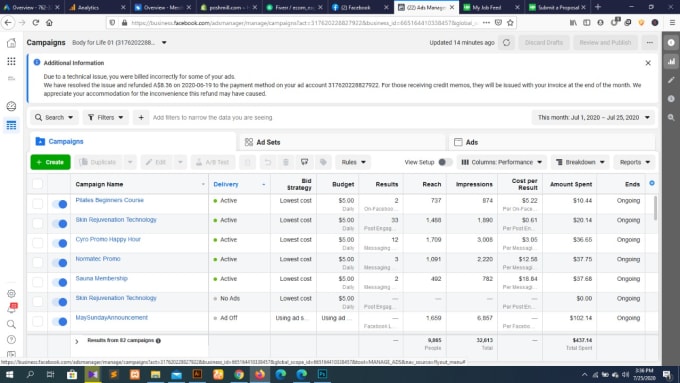Image resolution: width=680 pixels, height=383 pixels.
Task: Open the help question mark icon
Action: [x=11, y=340]
